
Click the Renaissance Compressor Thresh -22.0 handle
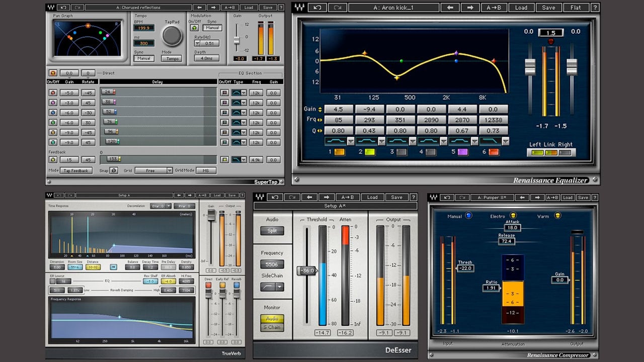click(465, 268)
